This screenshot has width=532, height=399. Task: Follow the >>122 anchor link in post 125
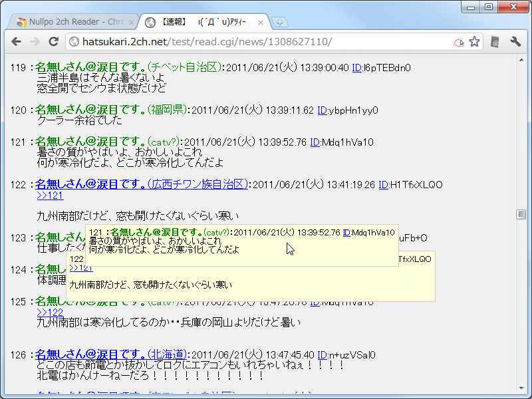(50, 313)
